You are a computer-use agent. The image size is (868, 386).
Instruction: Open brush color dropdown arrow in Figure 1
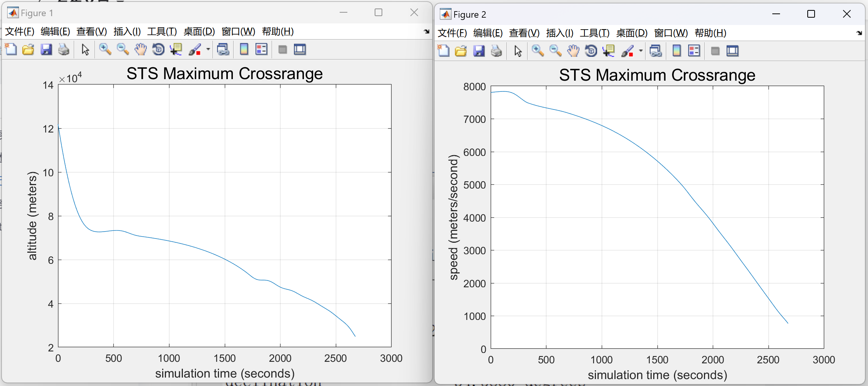(208, 50)
